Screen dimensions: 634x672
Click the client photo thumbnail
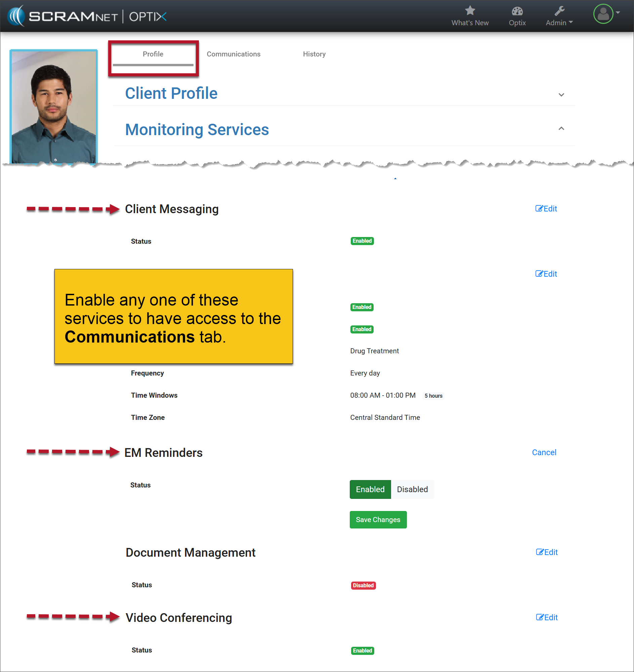pos(54,107)
